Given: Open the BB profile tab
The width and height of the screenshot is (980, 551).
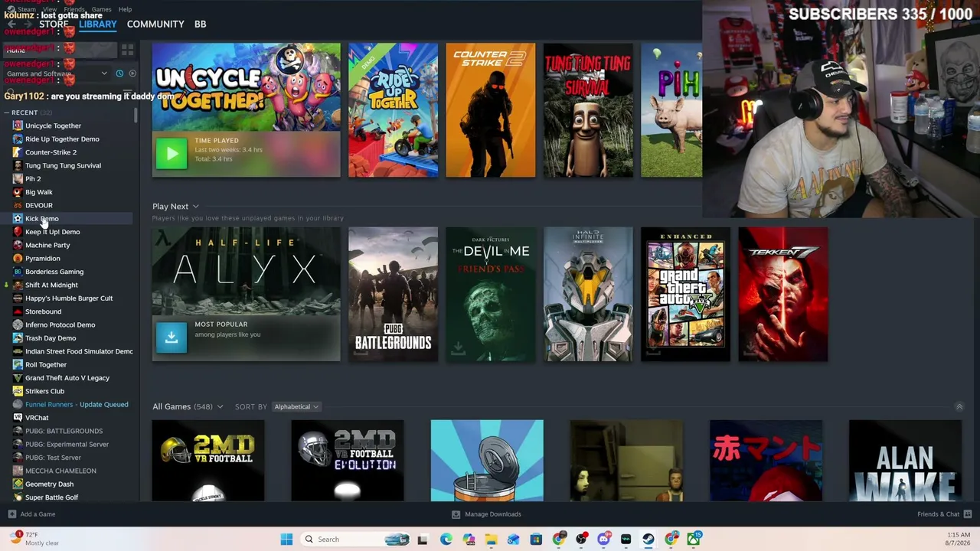Looking at the screenshot, I should pyautogui.click(x=200, y=24).
